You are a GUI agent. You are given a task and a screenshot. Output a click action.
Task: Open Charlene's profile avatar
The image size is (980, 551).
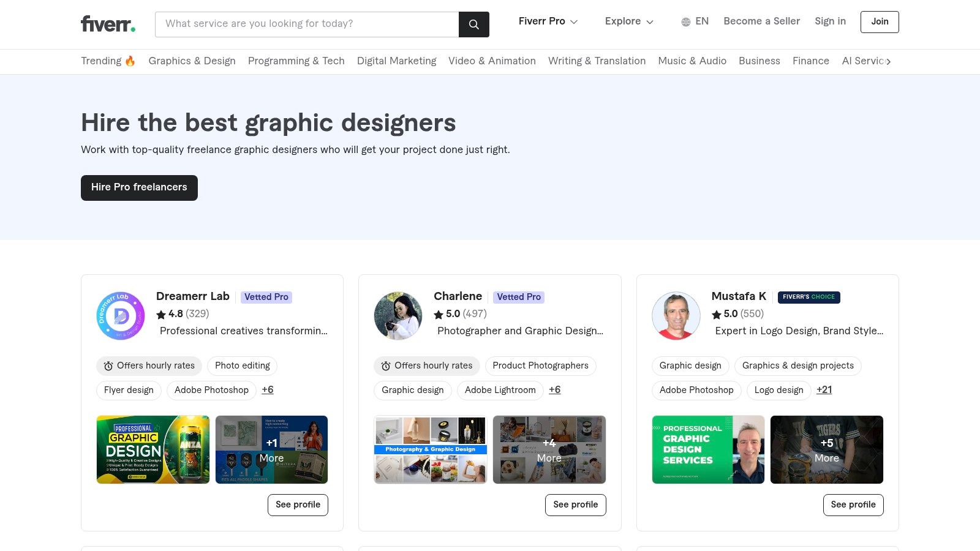coord(398,316)
